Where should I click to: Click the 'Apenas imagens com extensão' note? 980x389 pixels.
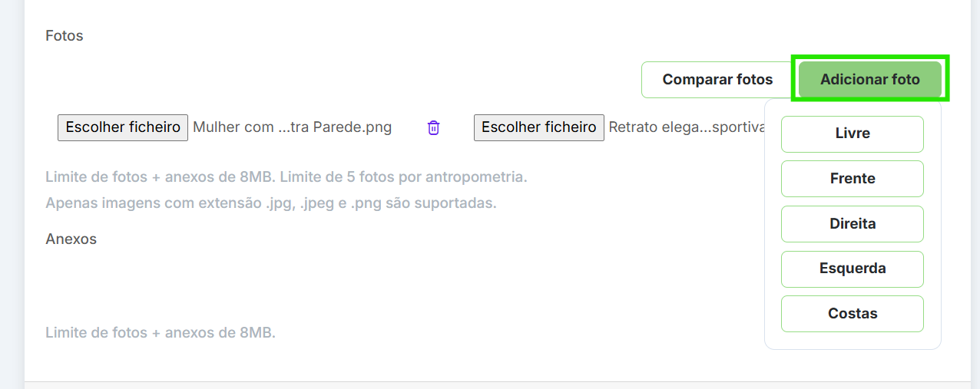(x=270, y=204)
